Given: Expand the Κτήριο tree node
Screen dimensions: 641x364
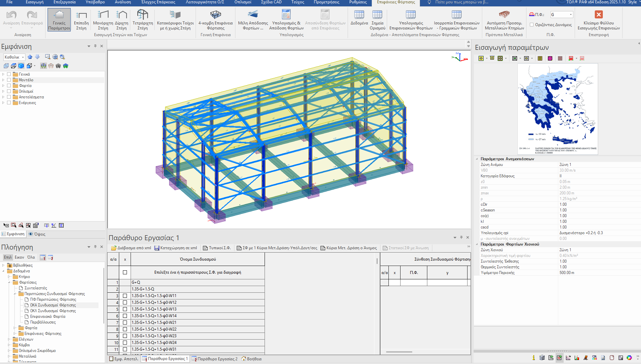Looking at the screenshot, I should pyautogui.click(x=9, y=277).
